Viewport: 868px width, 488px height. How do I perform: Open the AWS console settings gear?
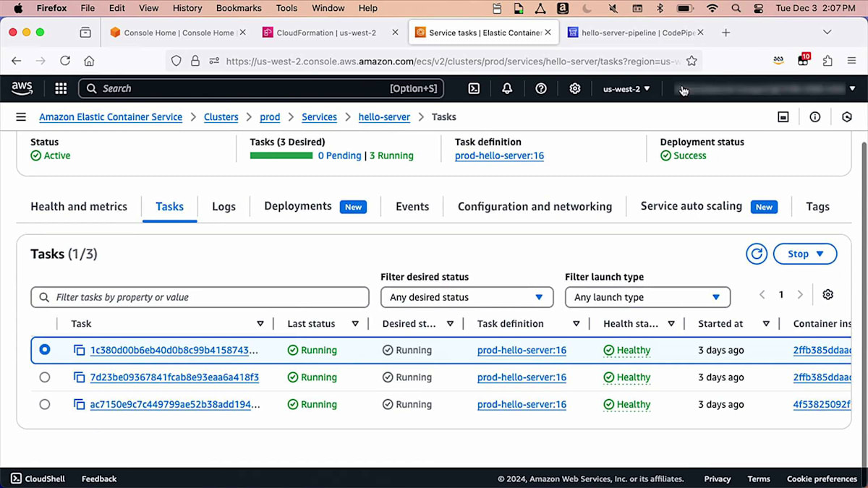[575, 88]
